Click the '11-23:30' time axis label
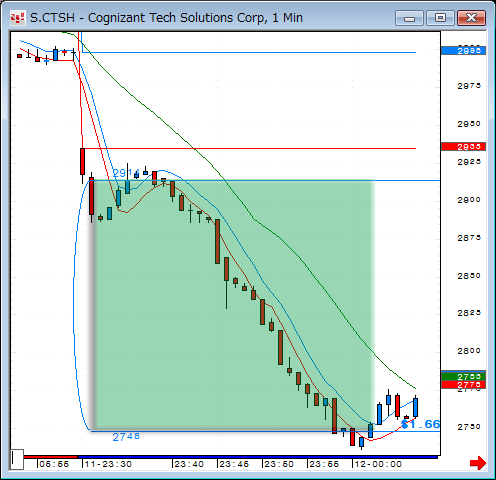The width and height of the screenshot is (496, 480). coord(108,464)
